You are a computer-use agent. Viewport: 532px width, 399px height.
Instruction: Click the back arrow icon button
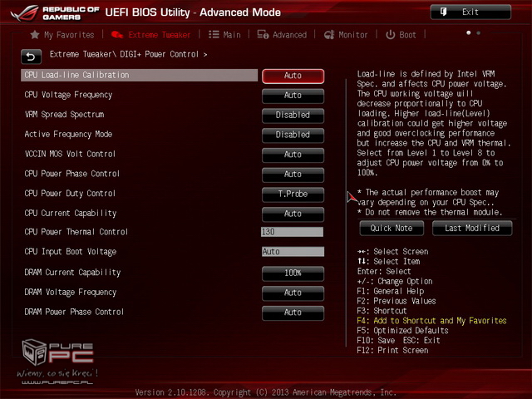(x=31, y=57)
